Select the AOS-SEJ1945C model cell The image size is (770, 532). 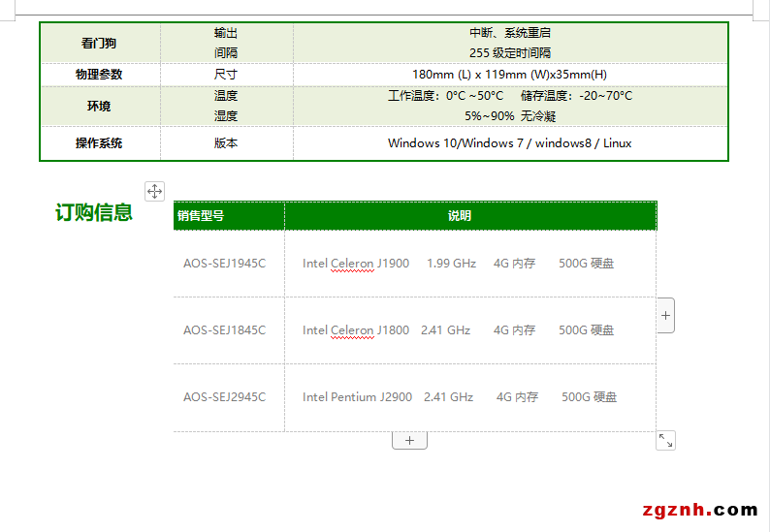tap(224, 264)
